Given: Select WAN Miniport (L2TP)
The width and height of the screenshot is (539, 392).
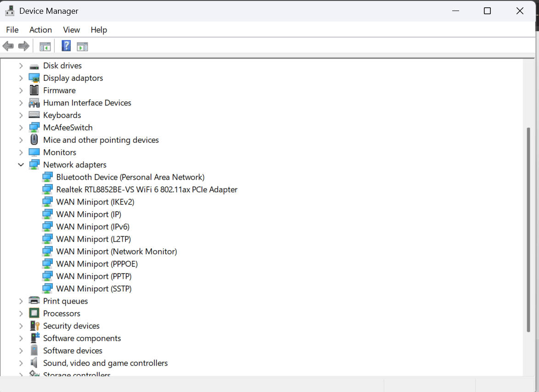Looking at the screenshot, I should click(94, 239).
